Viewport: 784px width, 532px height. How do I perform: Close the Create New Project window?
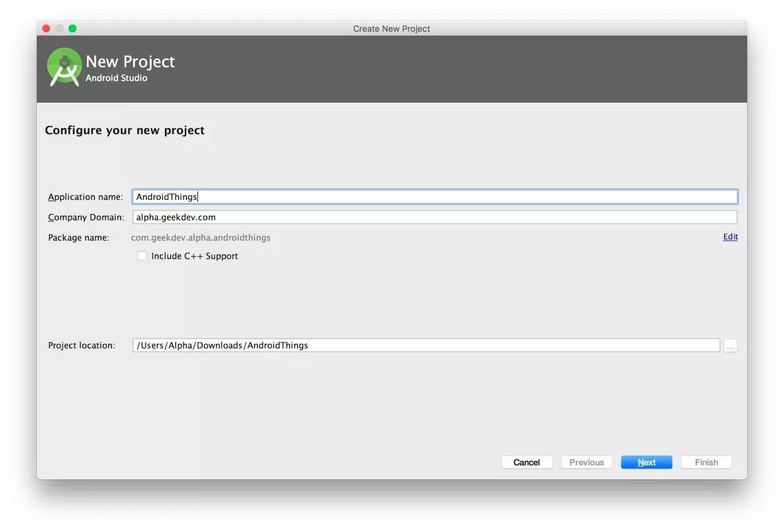(46, 28)
